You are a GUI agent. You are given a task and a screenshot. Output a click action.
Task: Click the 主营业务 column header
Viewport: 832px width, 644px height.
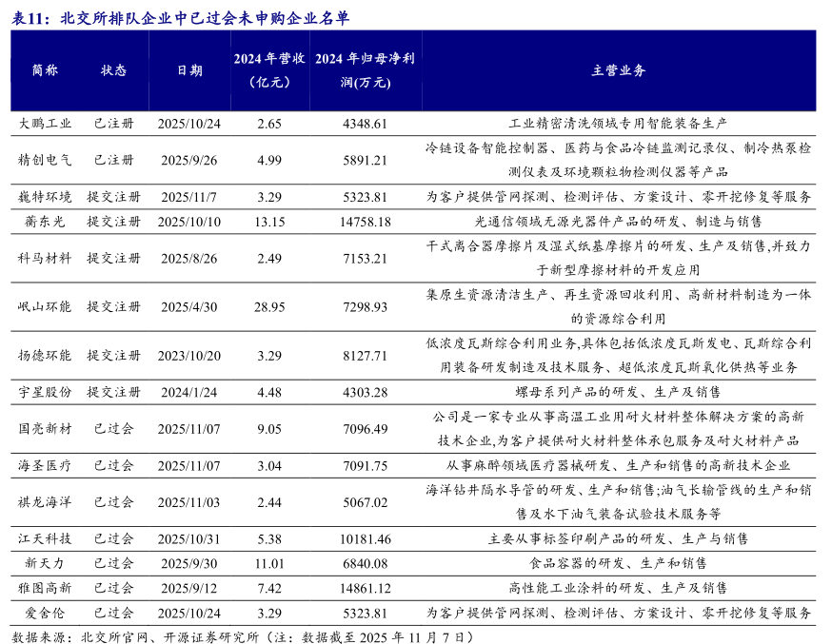coord(619,70)
